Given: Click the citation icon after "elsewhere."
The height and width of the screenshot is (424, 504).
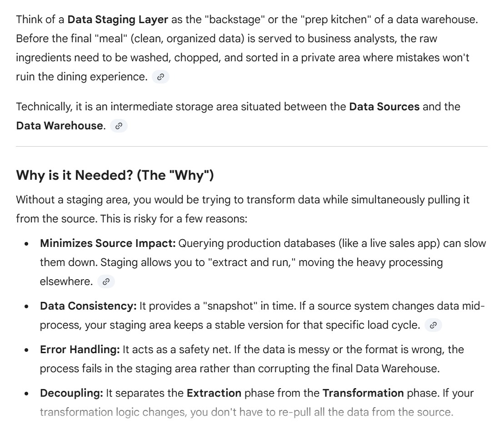Looking at the screenshot, I should pyautogui.click(x=106, y=282).
